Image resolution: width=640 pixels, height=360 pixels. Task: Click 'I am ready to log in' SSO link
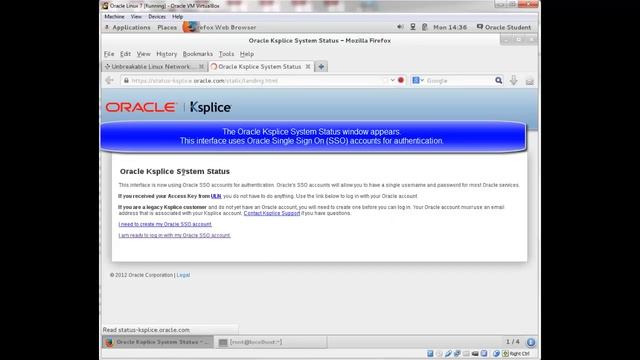click(174, 235)
